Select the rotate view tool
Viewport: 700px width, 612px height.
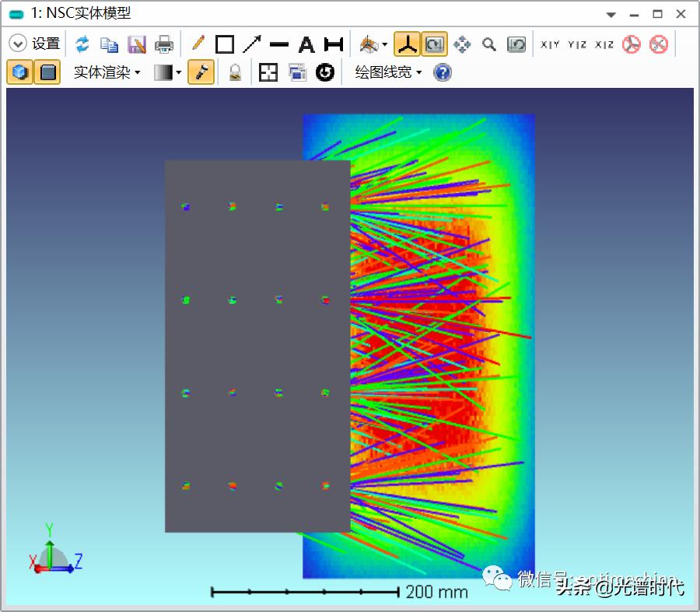click(435, 44)
